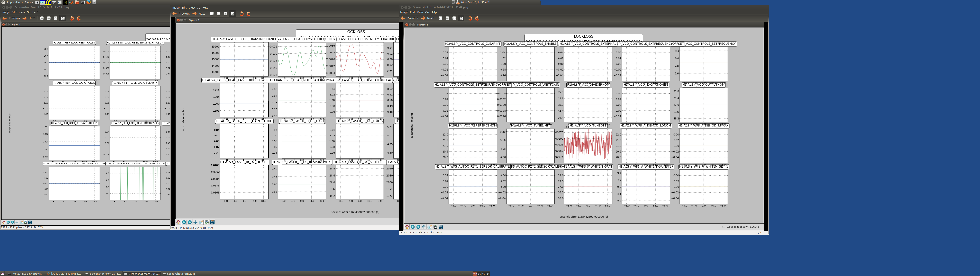Rotate clockwise in 11:50:41 screenshot window
This screenshot has width=980, height=276.
pos(477,18)
